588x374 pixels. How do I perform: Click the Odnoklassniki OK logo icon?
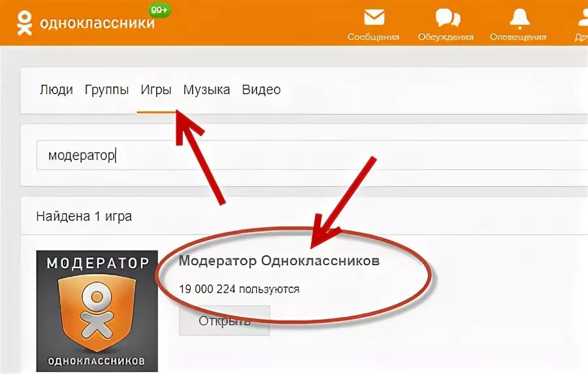point(24,24)
